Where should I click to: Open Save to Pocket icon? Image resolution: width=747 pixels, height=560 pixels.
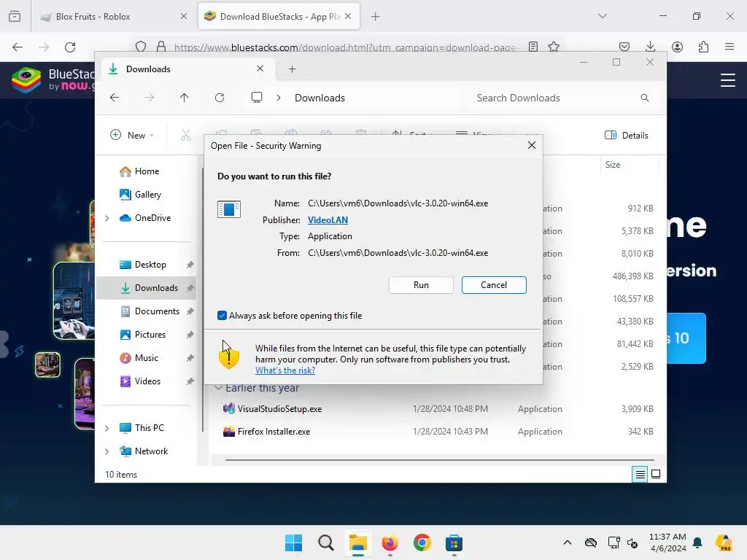pyautogui.click(x=624, y=47)
